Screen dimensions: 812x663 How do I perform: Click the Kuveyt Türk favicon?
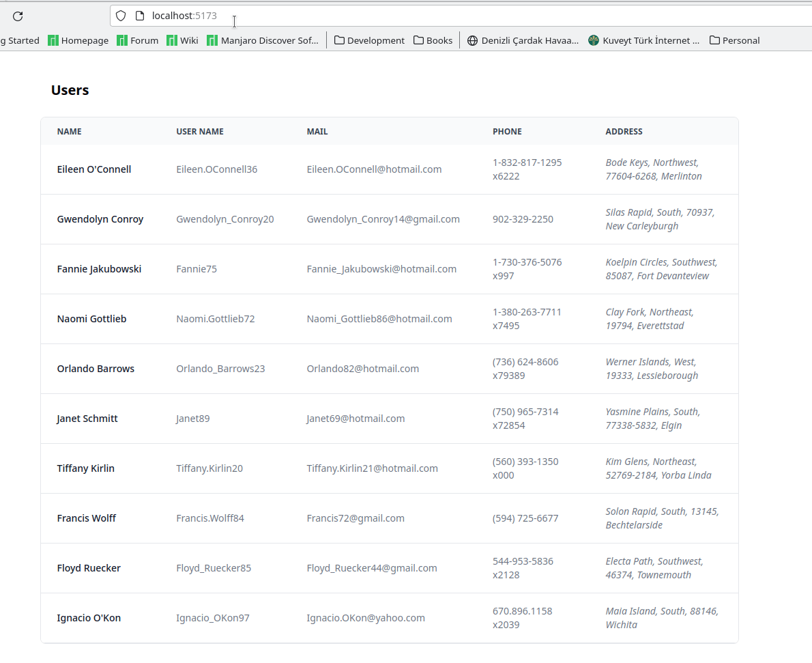[592, 40]
